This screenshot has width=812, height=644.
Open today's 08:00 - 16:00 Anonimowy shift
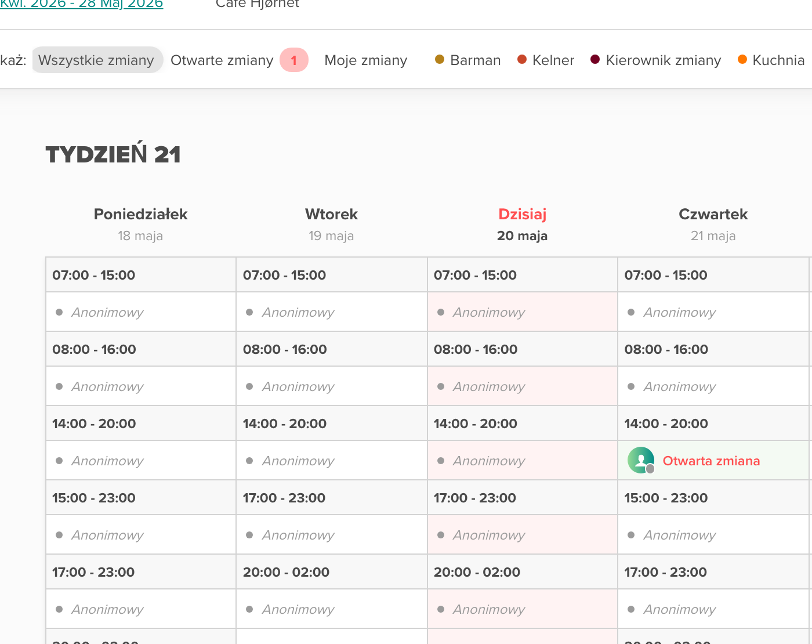point(523,386)
